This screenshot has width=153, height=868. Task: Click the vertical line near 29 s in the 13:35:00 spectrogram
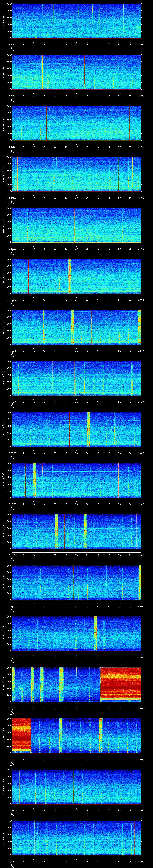75,225
